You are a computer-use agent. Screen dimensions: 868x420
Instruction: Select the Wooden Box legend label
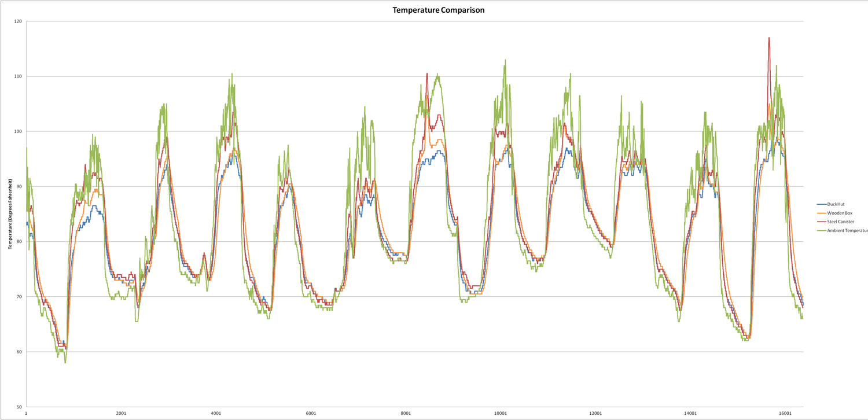tap(840, 213)
